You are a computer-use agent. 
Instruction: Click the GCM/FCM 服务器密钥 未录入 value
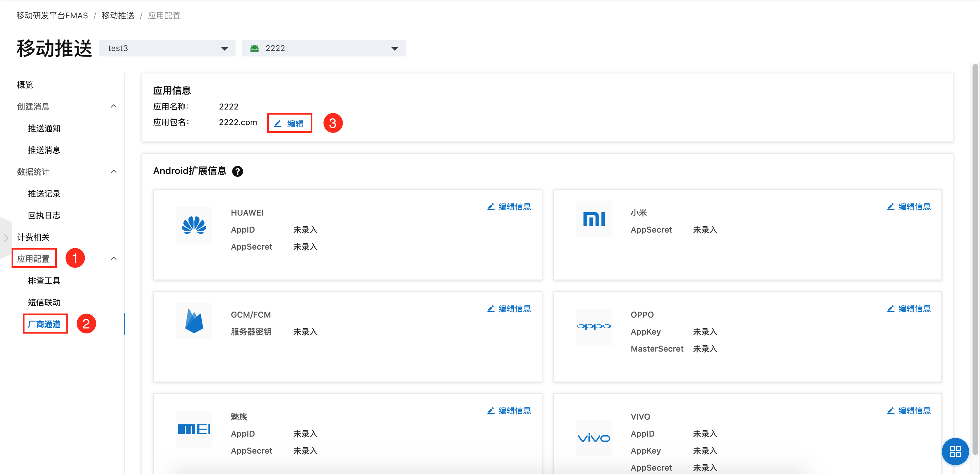[x=305, y=332]
